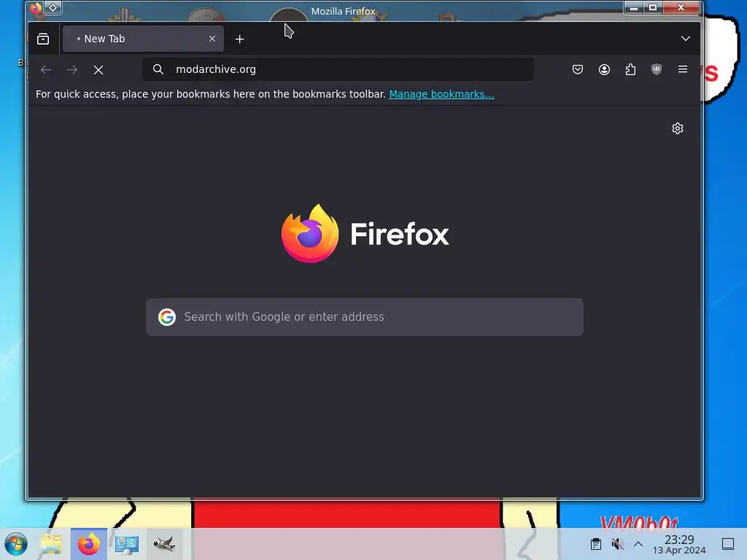Open file manager from taskbar
The width and height of the screenshot is (747, 560).
(x=52, y=544)
